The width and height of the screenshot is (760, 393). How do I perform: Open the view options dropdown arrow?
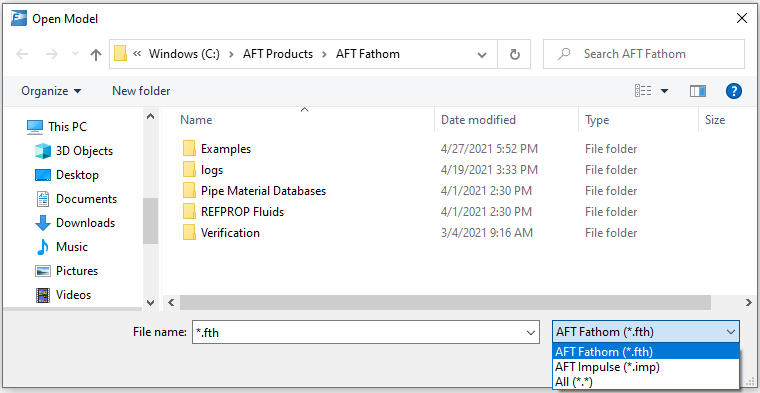(665, 91)
